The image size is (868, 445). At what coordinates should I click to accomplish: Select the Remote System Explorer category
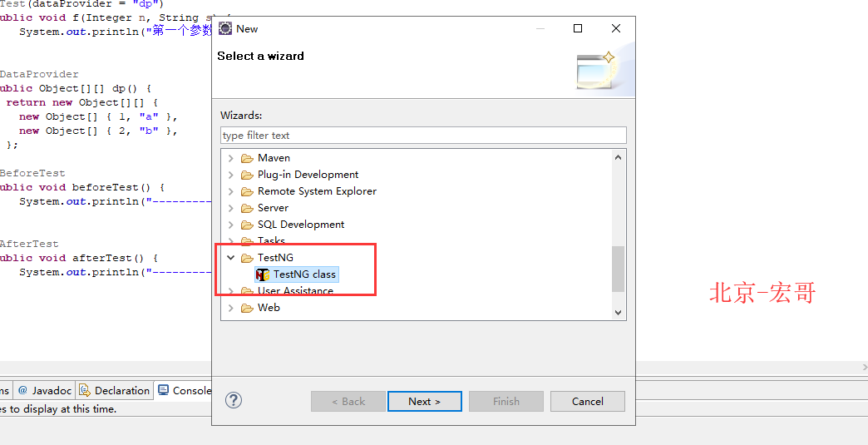click(317, 191)
